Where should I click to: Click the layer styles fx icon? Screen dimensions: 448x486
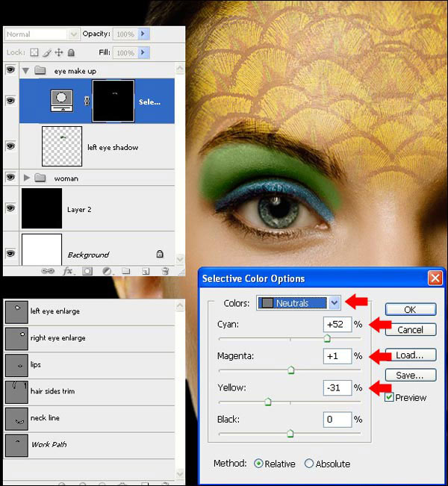(68, 271)
